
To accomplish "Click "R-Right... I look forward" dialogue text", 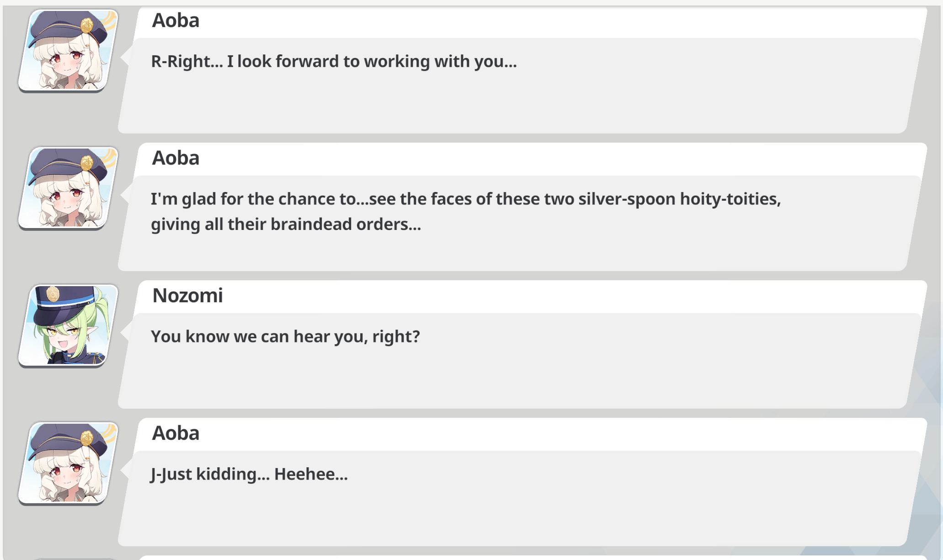I will tap(334, 61).
